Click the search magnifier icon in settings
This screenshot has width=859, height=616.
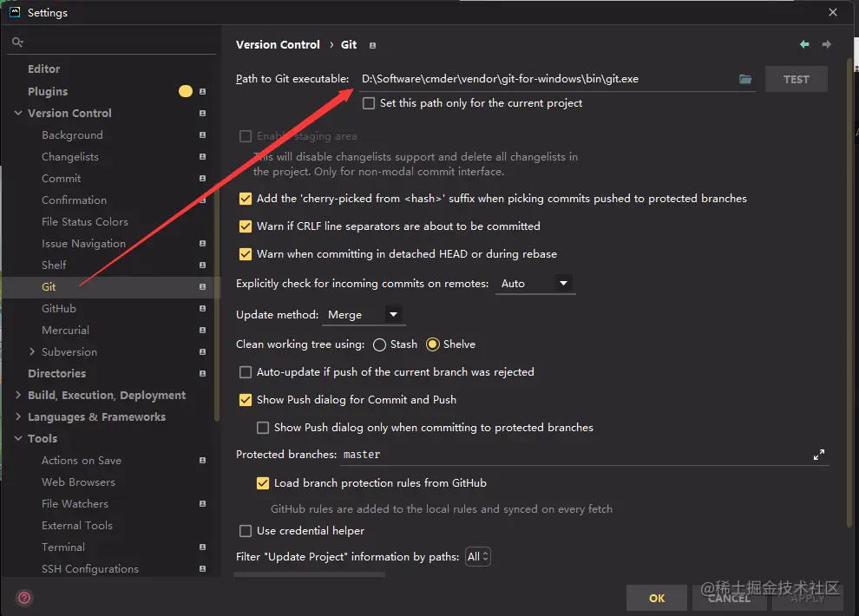coord(17,42)
